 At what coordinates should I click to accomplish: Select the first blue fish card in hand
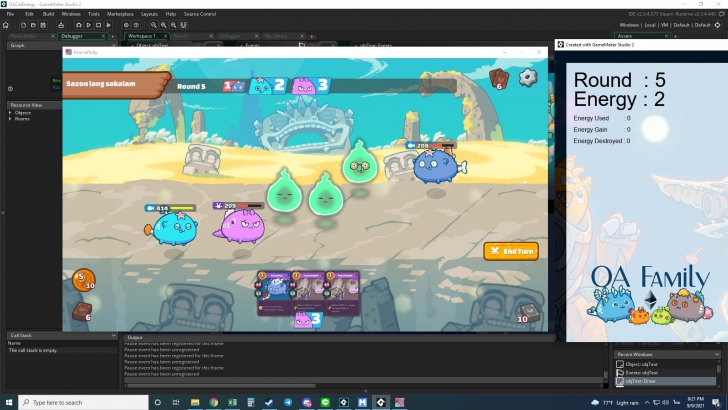[x=274, y=293]
